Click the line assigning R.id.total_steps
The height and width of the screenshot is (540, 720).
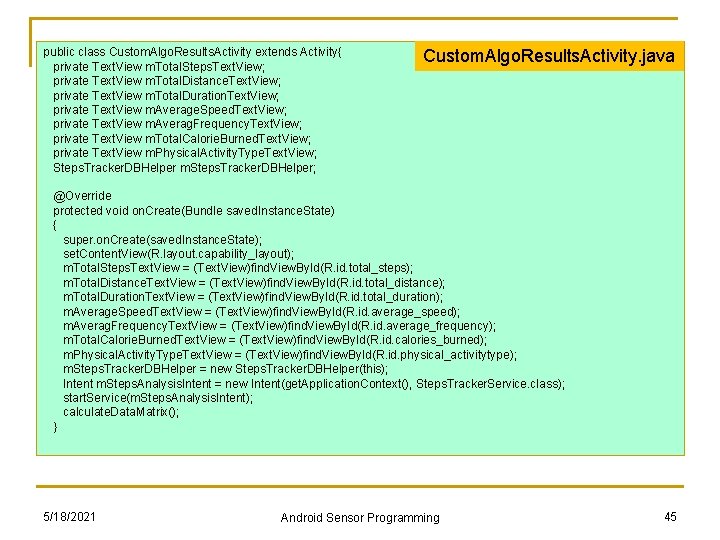(x=238, y=268)
